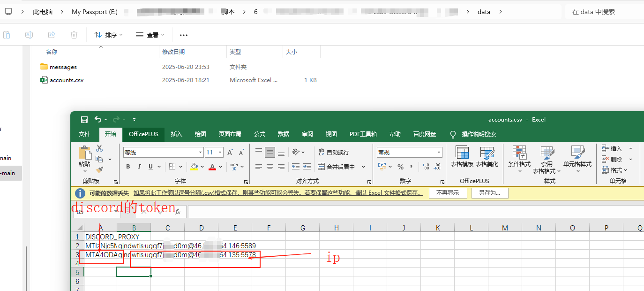Switch to the 视图 View tab
The height and width of the screenshot is (291, 644).
coord(331,134)
